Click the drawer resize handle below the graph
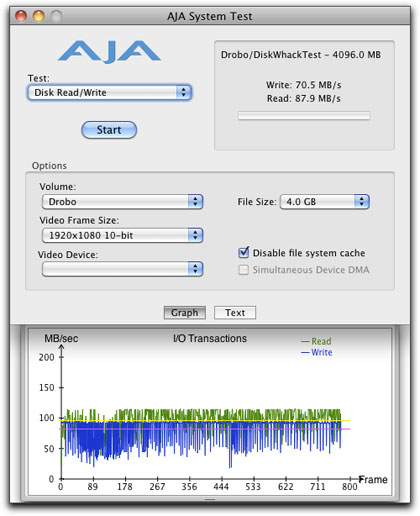Image resolution: width=420 pixels, height=516 pixels. (210, 499)
